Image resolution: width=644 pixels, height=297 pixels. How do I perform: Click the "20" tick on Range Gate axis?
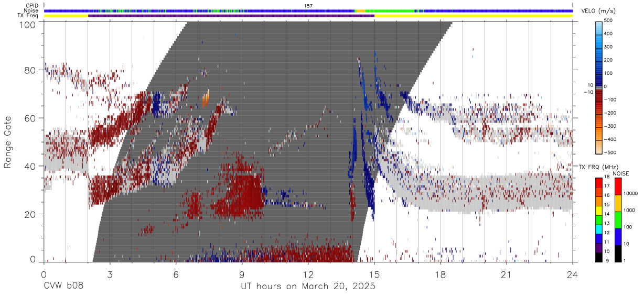coord(30,214)
